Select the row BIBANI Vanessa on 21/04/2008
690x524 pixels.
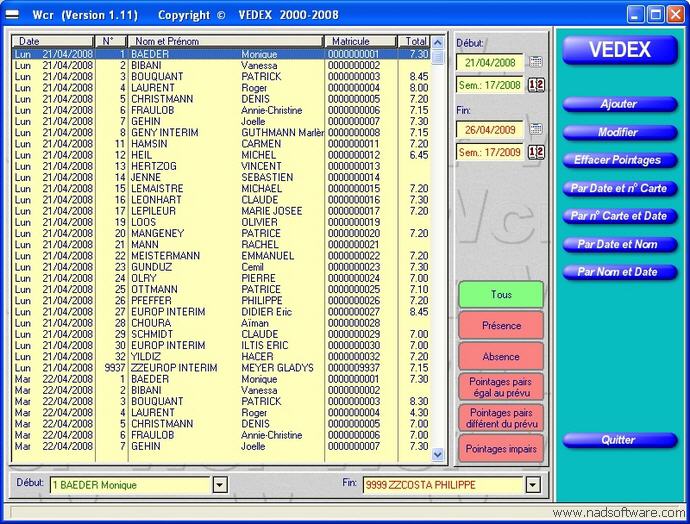point(221,66)
